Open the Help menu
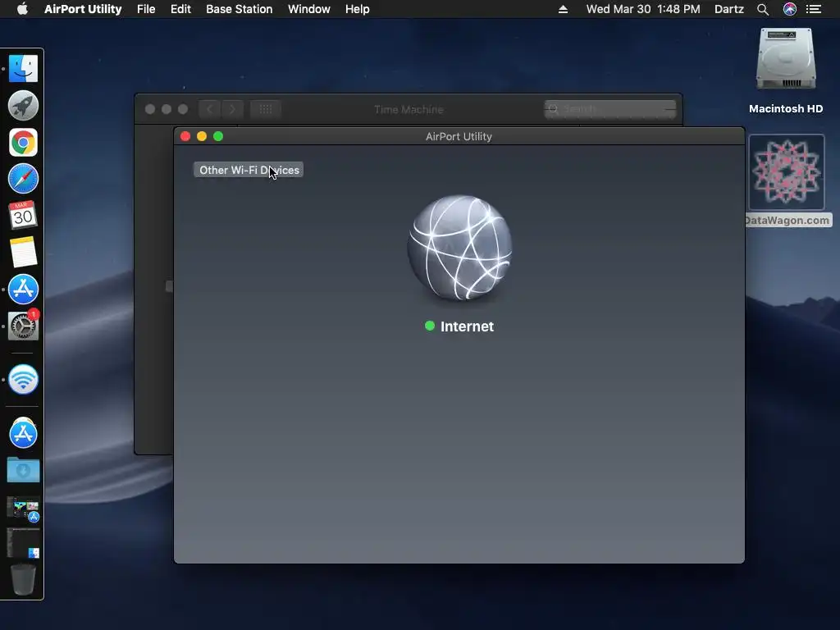 point(358,9)
